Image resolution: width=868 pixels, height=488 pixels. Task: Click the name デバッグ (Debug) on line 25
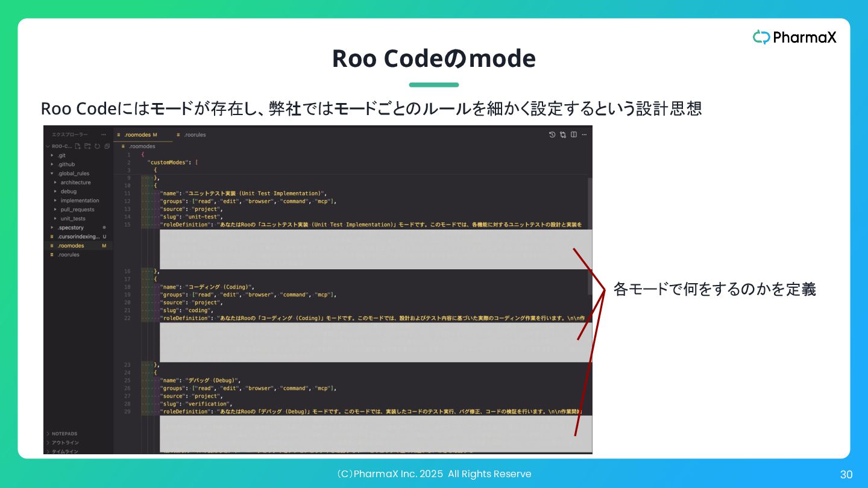(x=213, y=380)
